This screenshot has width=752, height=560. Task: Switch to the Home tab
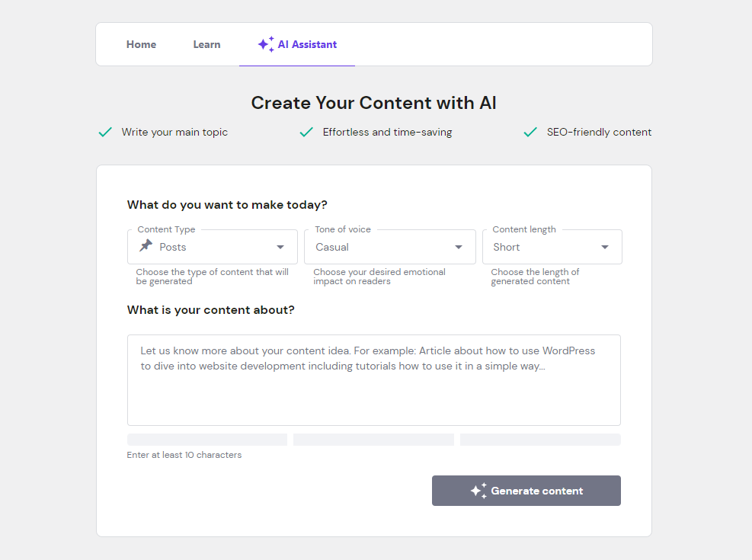[141, 43]
